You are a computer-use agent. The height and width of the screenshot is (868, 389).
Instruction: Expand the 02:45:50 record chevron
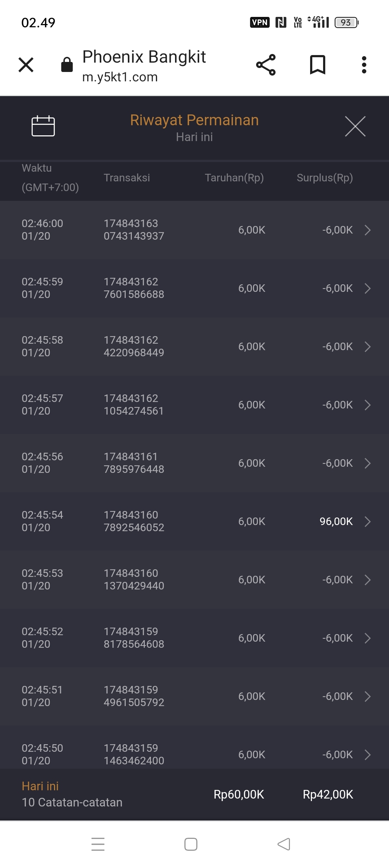[x=367, y=755]
